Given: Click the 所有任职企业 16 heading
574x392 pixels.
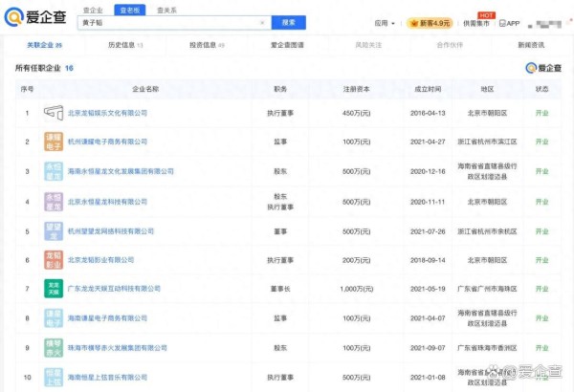Looking at the screenshot, I should pyautogui.click(x=44, y=68).
